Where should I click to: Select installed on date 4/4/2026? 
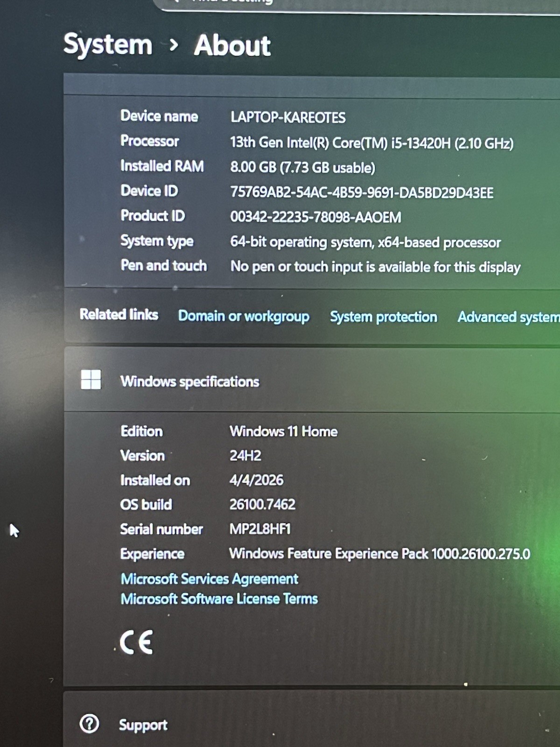256,480
